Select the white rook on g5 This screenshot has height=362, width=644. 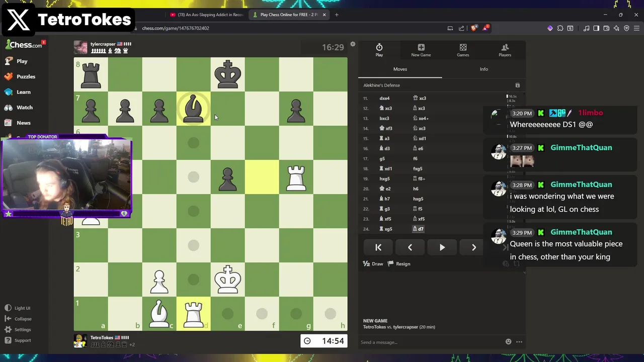(x=296, y=177)
